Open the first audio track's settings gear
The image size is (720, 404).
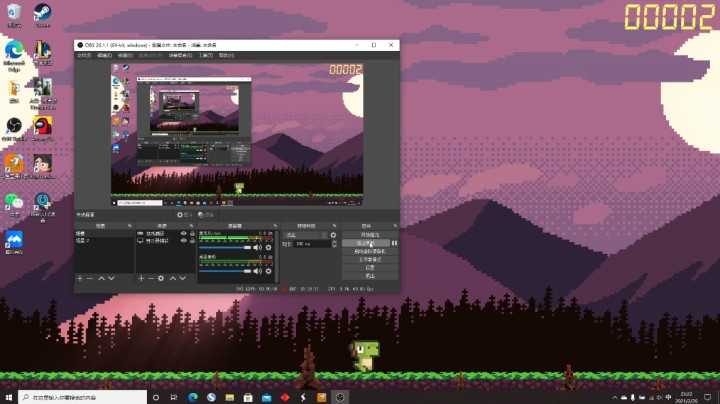(x=269, y=247)
